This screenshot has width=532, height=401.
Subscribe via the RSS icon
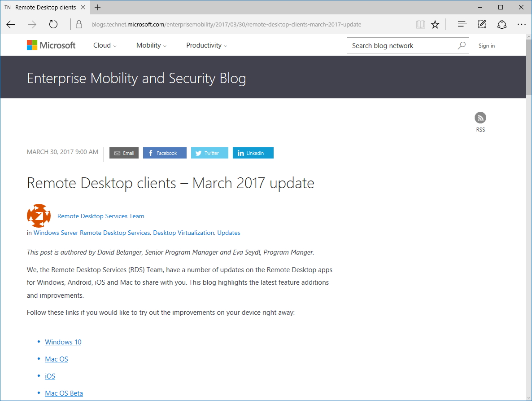click(x=480, y=118)
